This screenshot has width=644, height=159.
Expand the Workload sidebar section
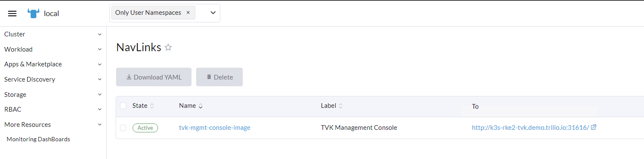click(53, 49)
